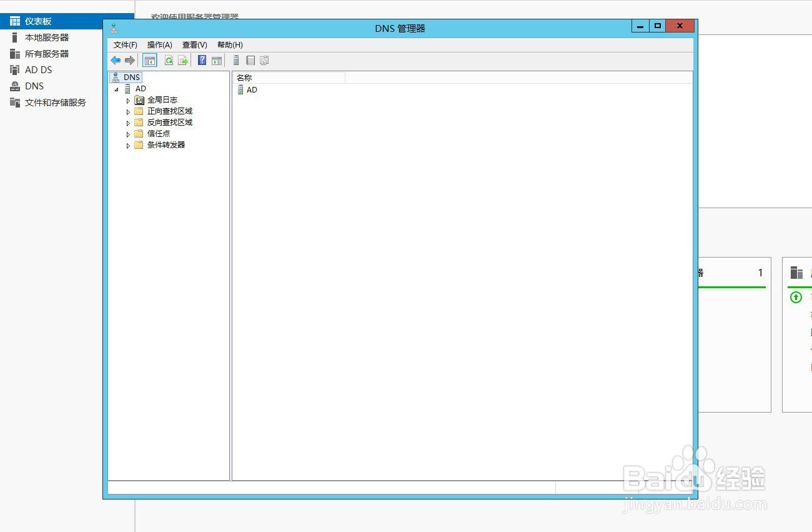Click the single server toolbar icon

click(236, 61)
